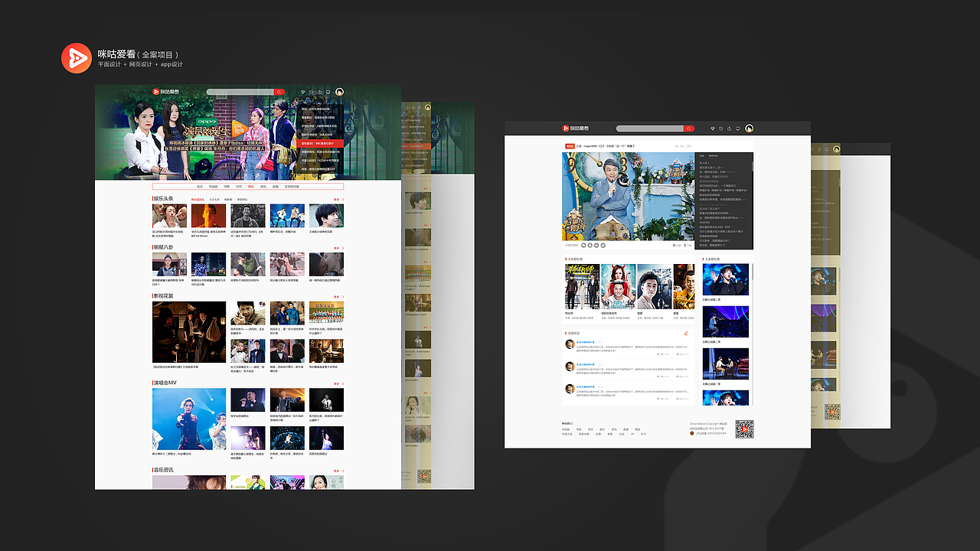This screenshot has height=551, width=980.
Task: Click the last round share icon below the video
Action: [x=603, y=245]
